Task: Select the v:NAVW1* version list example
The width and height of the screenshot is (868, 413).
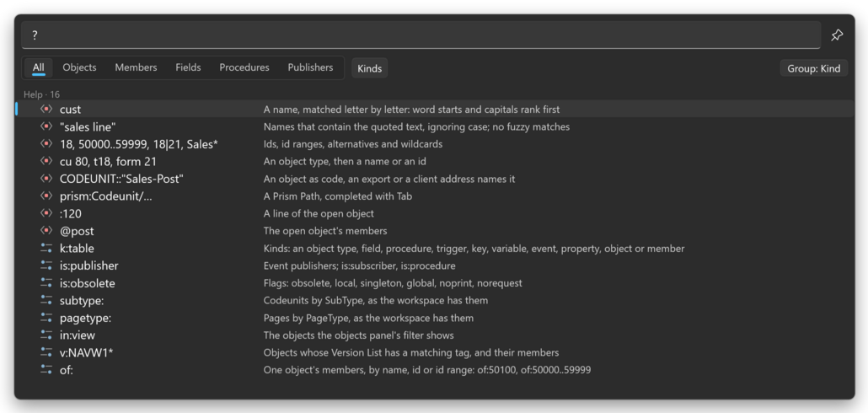Action: pos(434,352)
